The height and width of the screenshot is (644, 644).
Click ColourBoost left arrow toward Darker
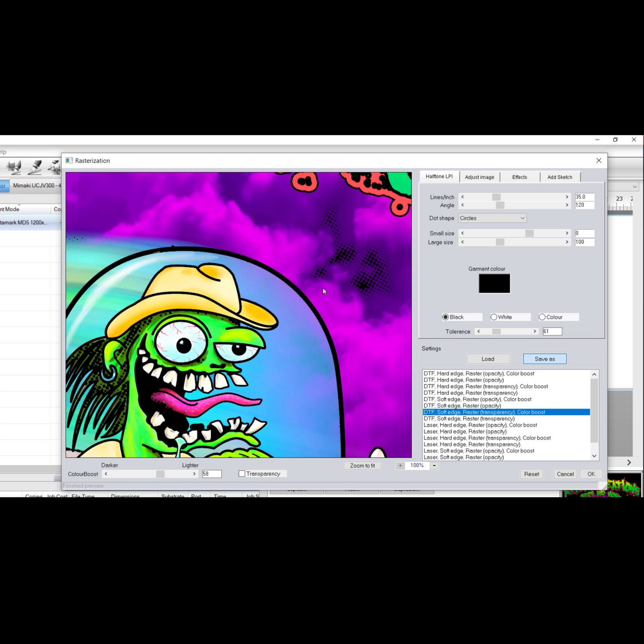click(106, 474)
